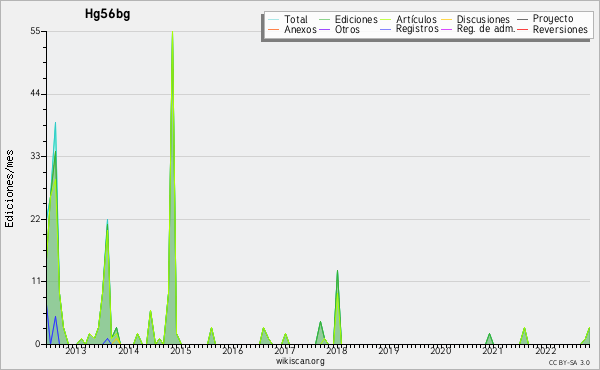Click the red Reversiones legend color line
This screenshot has width=600, height=370.
[522, 29]
